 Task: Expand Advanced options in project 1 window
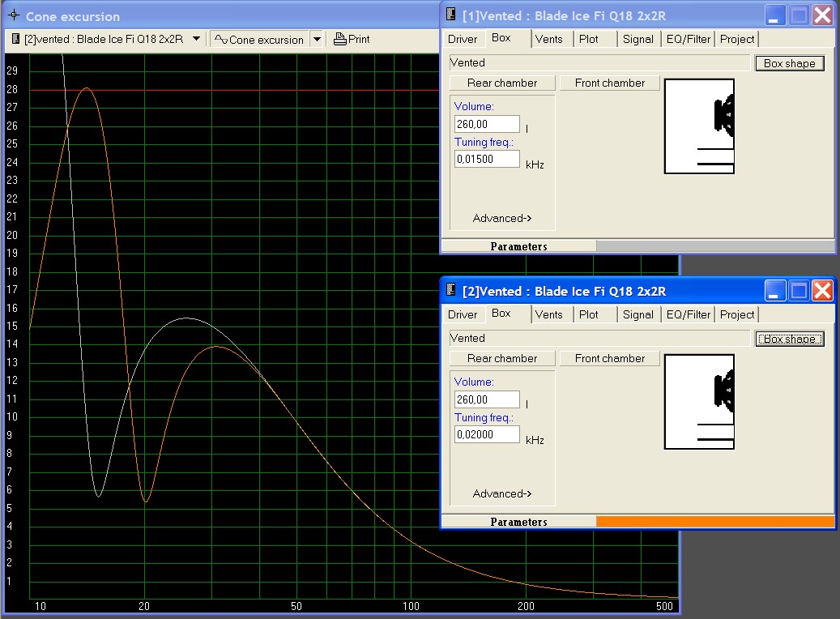pos(502,218)
